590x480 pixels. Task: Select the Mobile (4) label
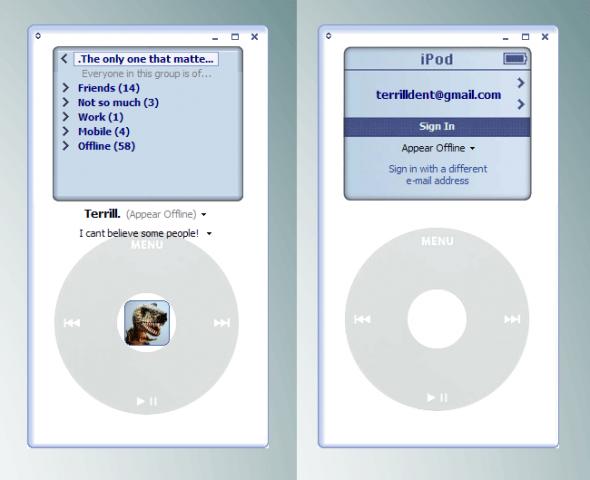coord(104,132)
